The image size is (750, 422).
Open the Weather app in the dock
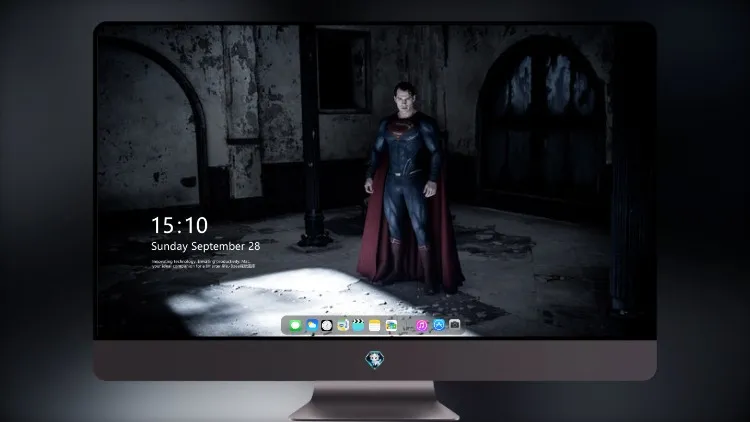[311, 325]
